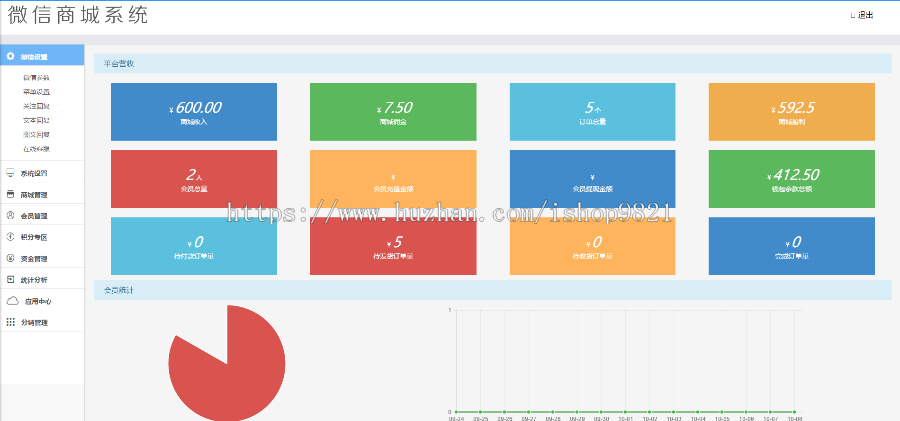Select the 订单总量 5个 card
Image resolution: width=900 pixels, height=421 pixels.
592,112
